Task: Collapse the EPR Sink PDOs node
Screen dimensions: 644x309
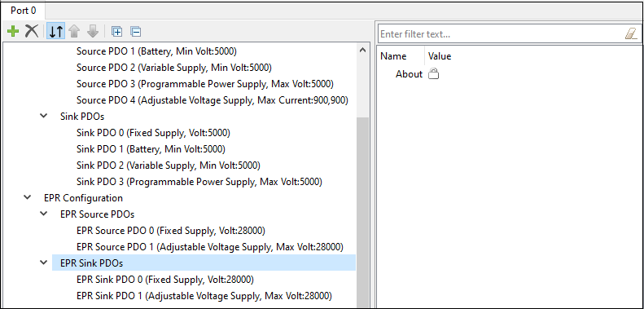Action: (43, 263)
